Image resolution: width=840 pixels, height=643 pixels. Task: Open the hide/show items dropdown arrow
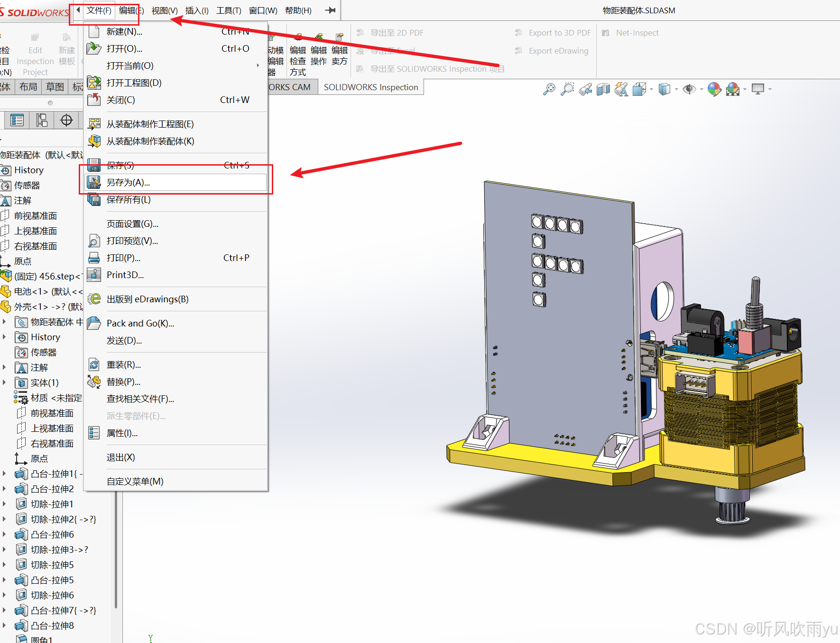pyautogui.click(x=701, y=89)
